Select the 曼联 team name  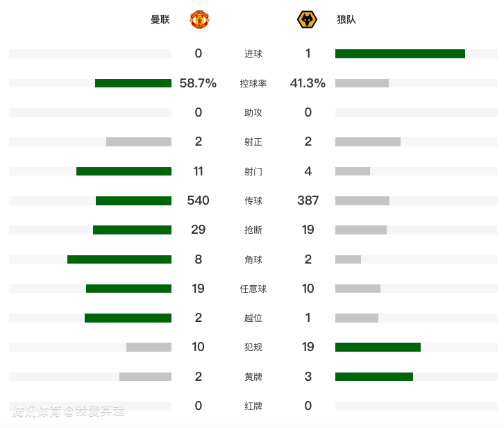point(160,20)
